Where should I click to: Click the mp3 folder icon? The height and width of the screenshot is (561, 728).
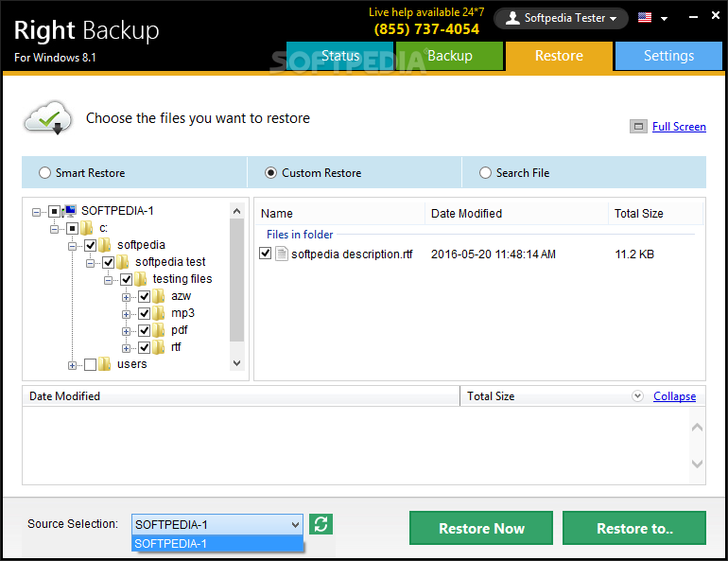click(x=158, y=313)
